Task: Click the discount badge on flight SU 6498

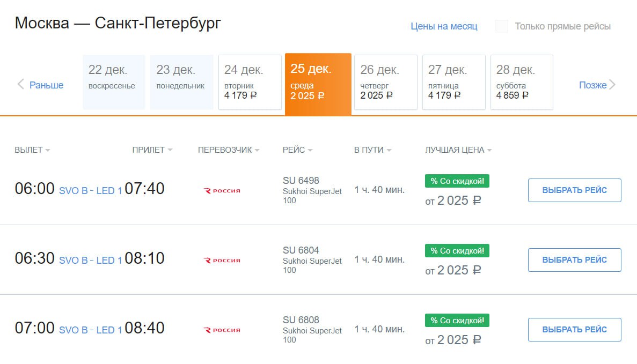Action: (x=457, y=181)
